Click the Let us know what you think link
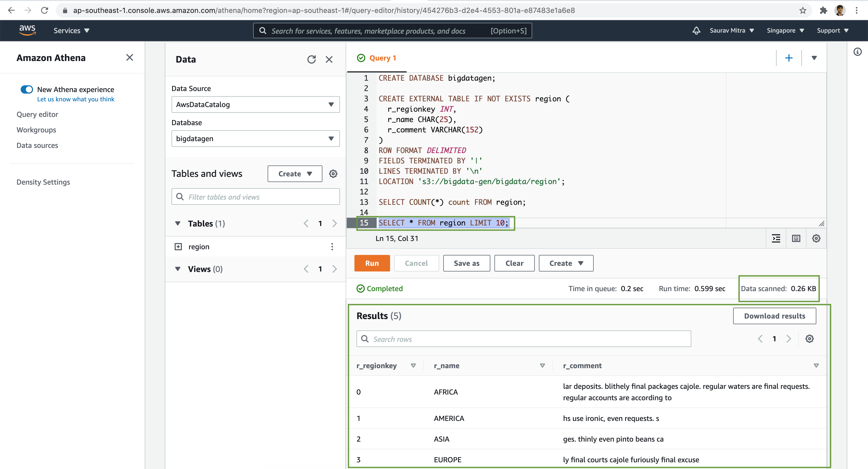This screenshot has height=469, width=868. (75, 100)
